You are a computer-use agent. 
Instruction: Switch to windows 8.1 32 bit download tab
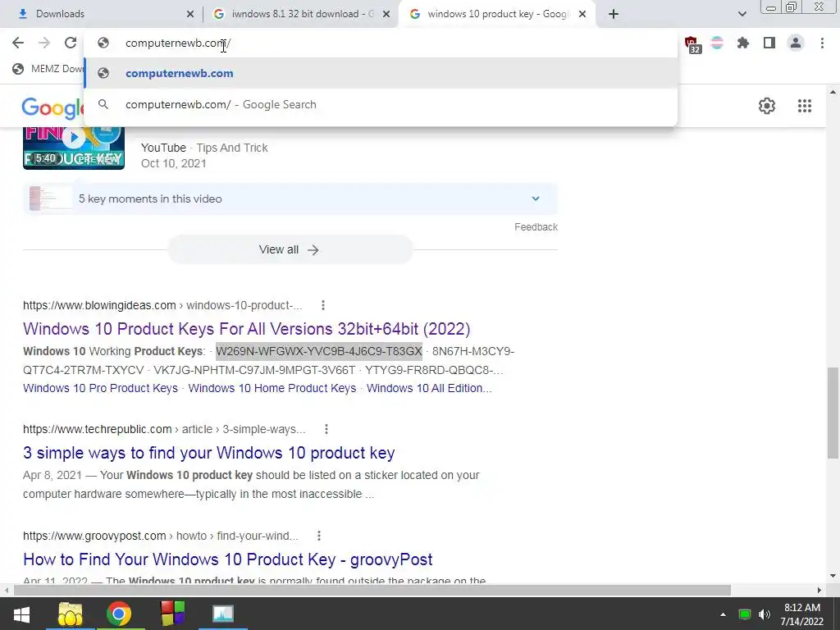301,14
